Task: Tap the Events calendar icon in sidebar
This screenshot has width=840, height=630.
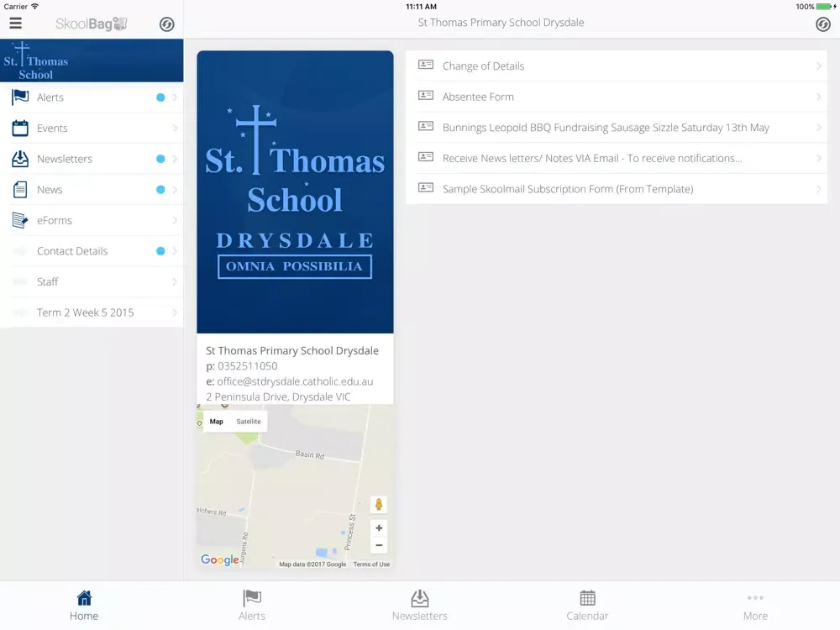Action: (20, 128)
